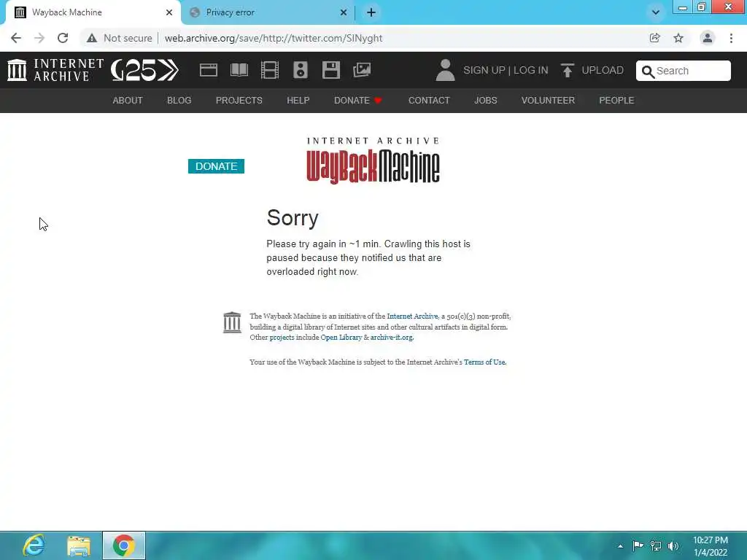Open the Audio speaker icon
Image resolution: width=747 pixels, height=560 pixels.
click(300, 70)
